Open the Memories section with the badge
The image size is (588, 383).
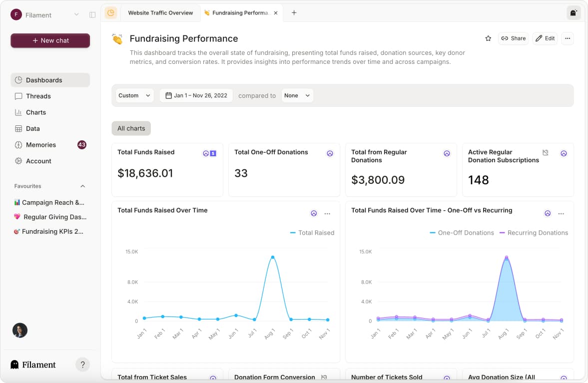[40, 145]
